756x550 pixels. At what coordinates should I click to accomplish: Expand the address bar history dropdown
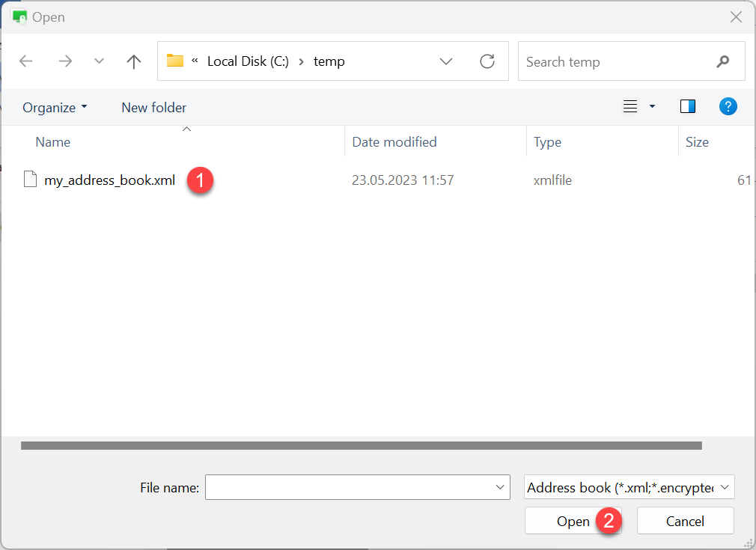(447, 61)
